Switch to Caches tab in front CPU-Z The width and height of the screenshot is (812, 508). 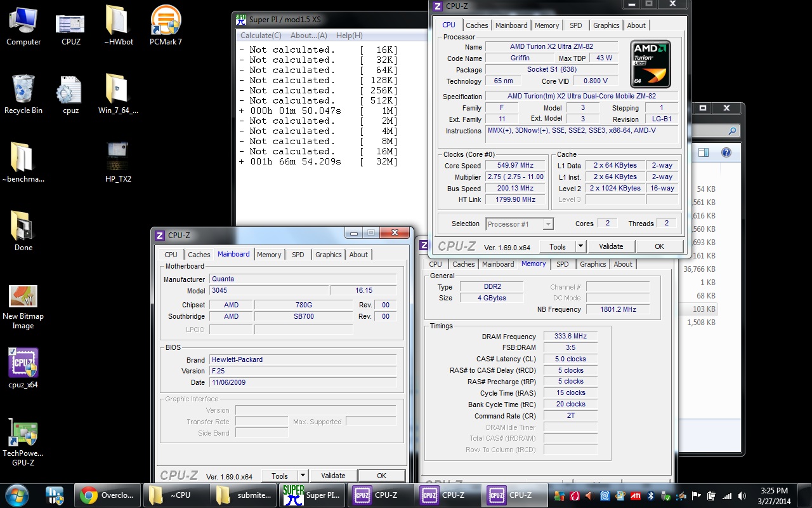coord(477,25)
